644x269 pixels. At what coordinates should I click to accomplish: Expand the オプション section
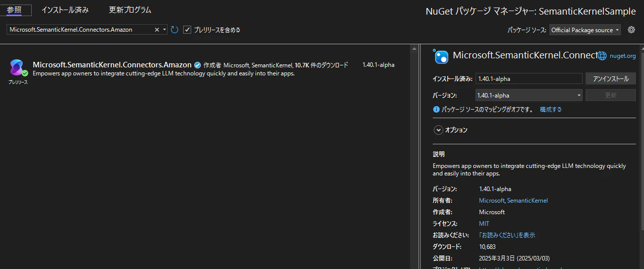click(x=438, y=130)
